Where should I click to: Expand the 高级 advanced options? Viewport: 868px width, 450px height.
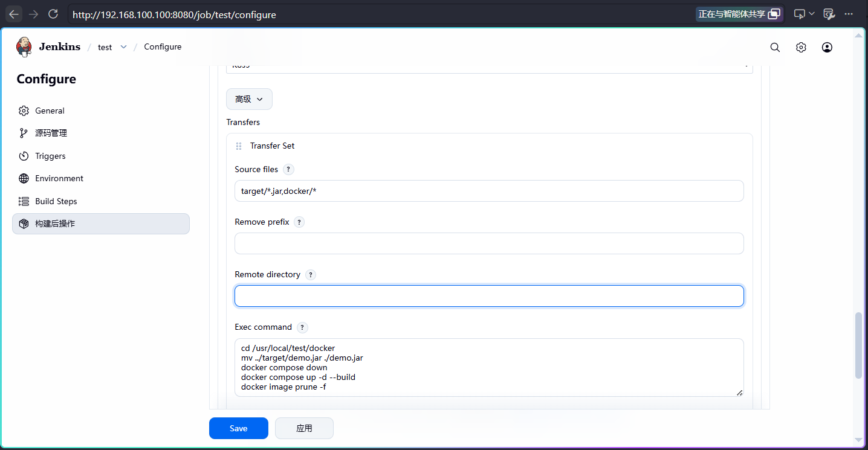point(249,99)
